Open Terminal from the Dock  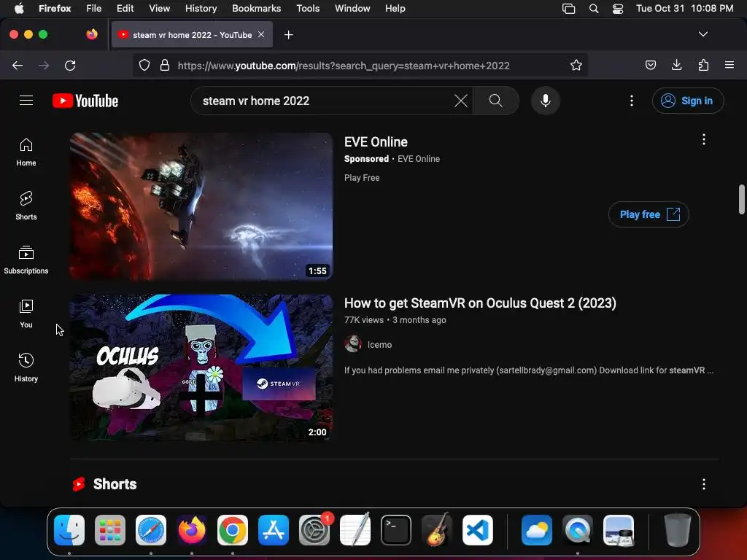tap(396, 530)
